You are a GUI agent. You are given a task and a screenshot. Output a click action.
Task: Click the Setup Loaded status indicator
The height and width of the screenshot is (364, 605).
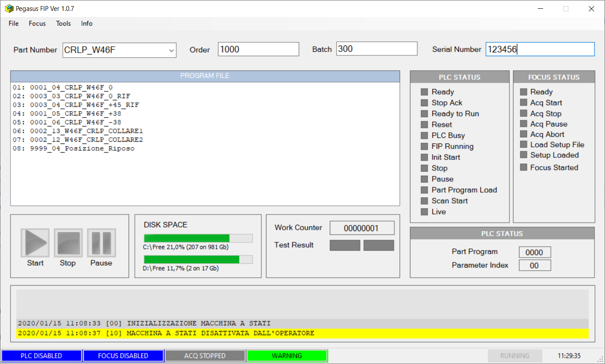523,155
